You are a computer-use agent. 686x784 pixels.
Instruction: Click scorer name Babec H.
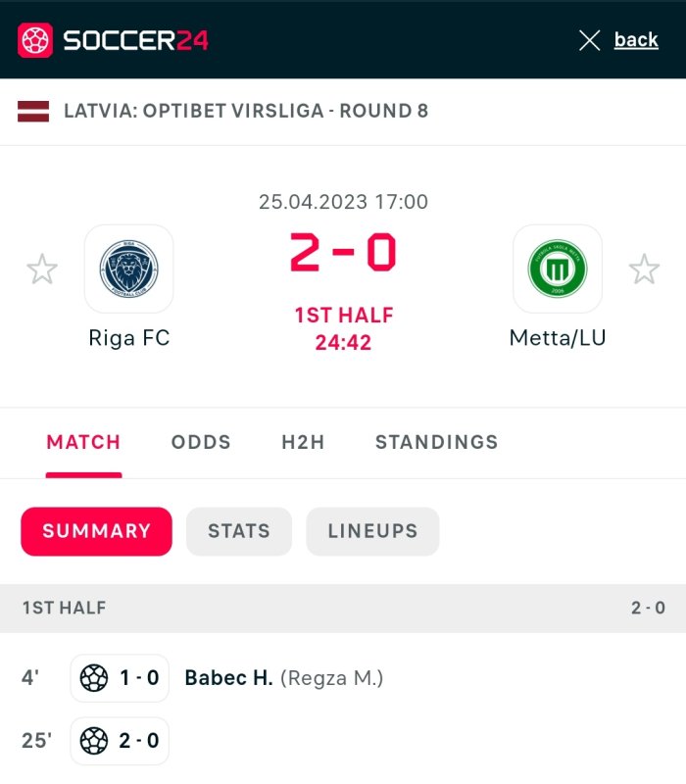click(x=228, y=678)
